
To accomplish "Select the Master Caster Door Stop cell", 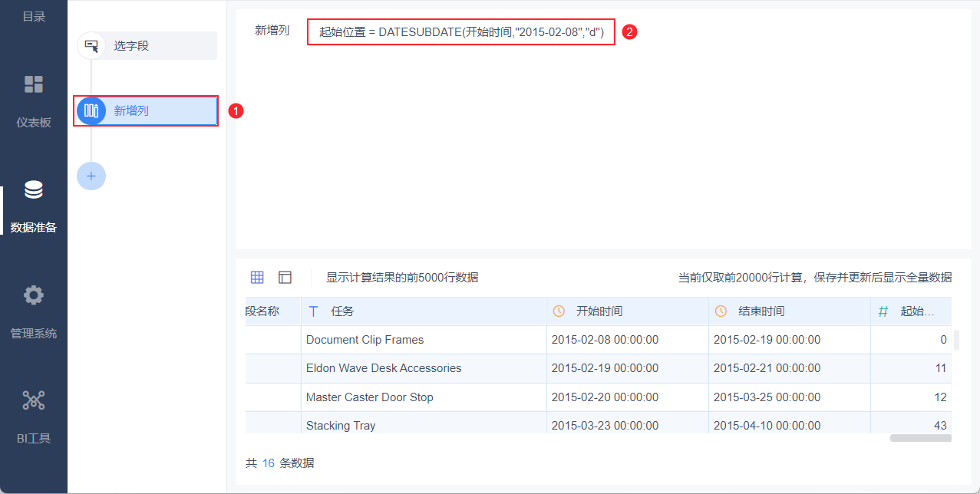I will coord(424,397).
